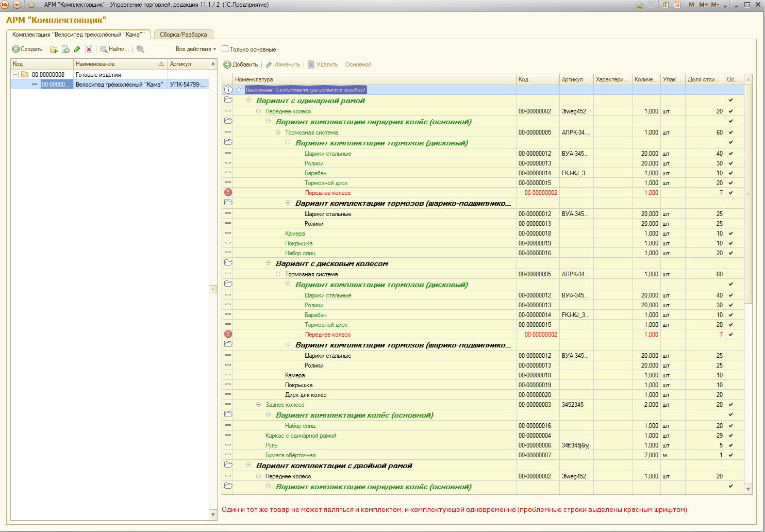Click the 'Количе...' column header

(646, 79)
